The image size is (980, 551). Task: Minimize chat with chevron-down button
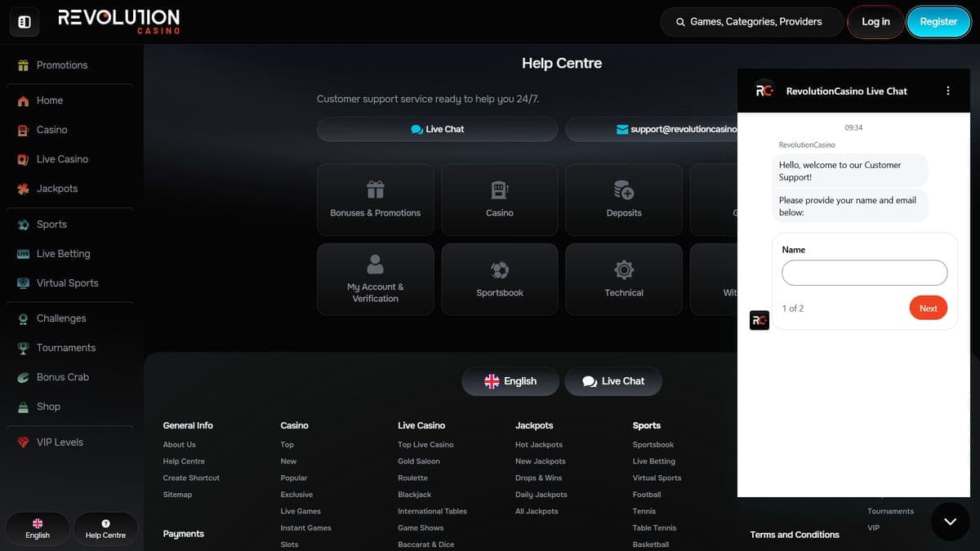coord(950,521)
